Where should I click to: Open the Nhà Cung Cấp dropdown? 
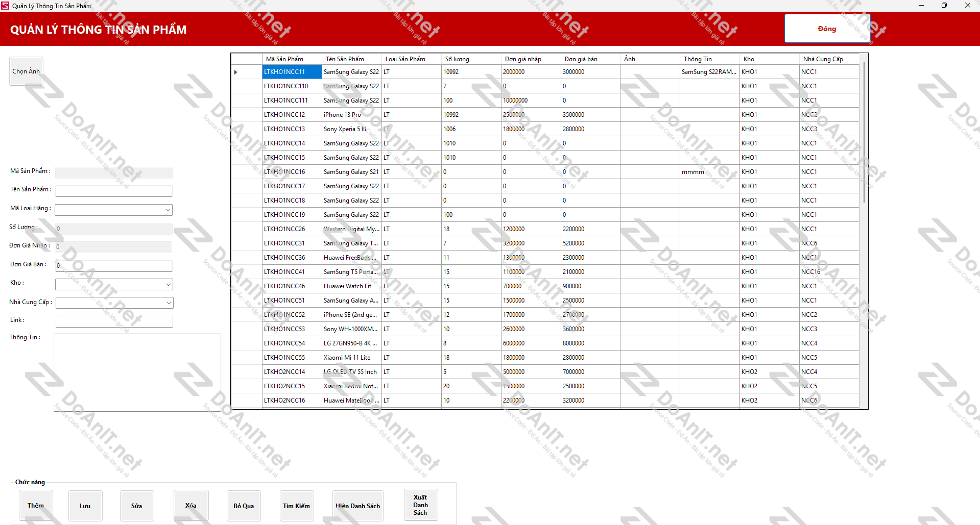coord(169,303)
